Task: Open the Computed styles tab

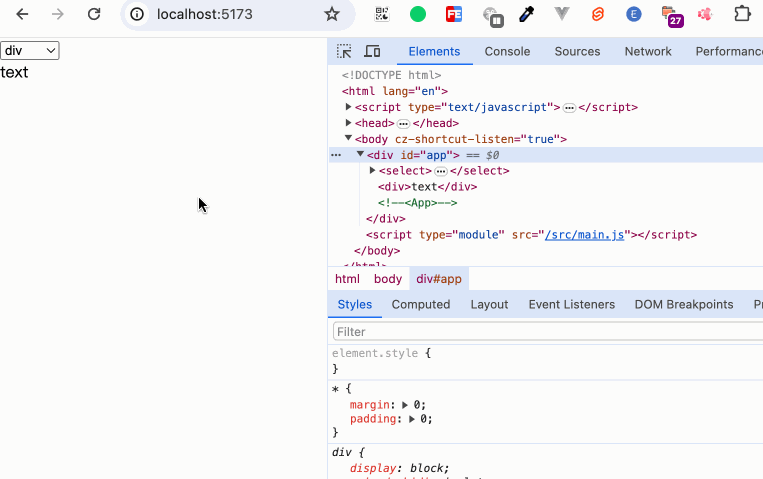Action: (420, 304)
